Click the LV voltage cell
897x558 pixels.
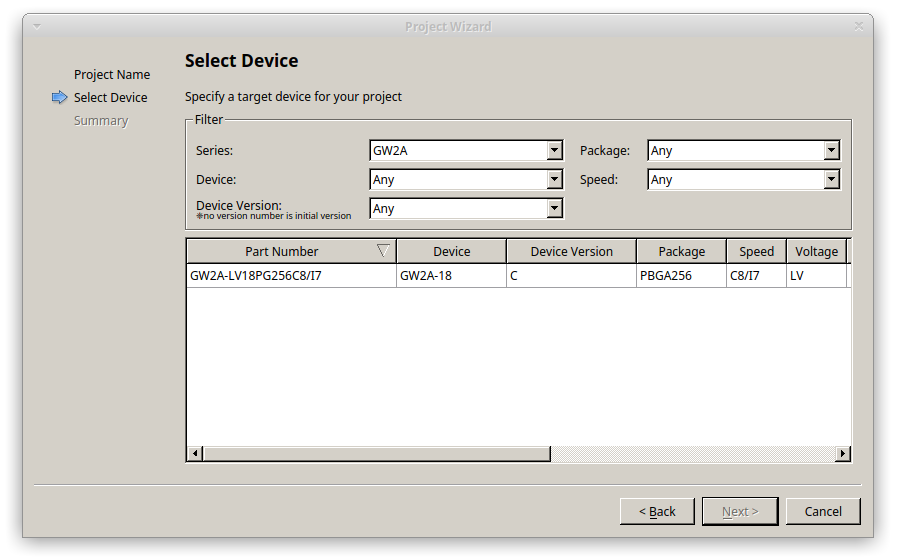[x=816, y=276]
